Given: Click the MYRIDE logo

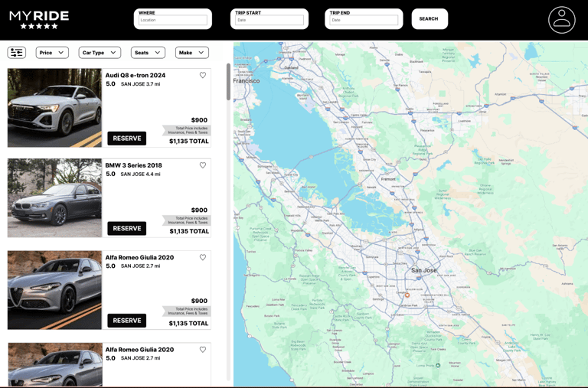Looking at the screenshot, I should (x=39, y=20).
